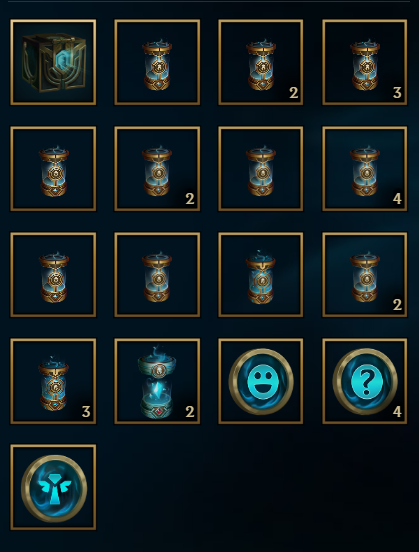This screenshot has width=419, height=552.
Task: Select the third-row capsule showing count 2
Action: pyautogui.click(x=365, y=275)
